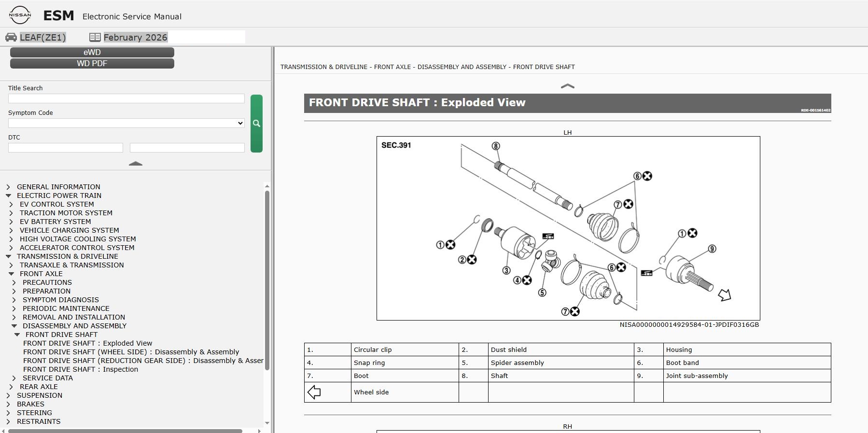The height and width of the screenshot is (433, 868).
Task: Expand STEERING tree node
Action: [x=8, y=413]
